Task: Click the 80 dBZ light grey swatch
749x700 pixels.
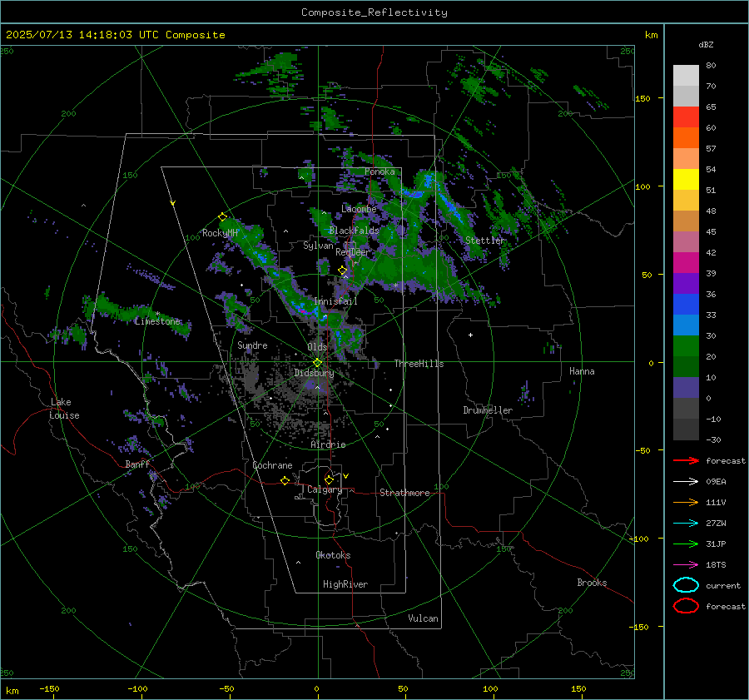Action: pos(686,75)
